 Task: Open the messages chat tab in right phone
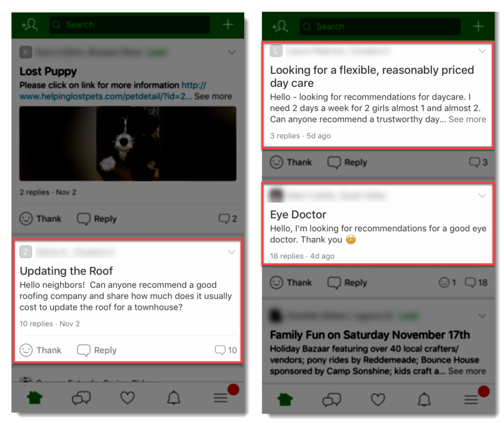331,400
